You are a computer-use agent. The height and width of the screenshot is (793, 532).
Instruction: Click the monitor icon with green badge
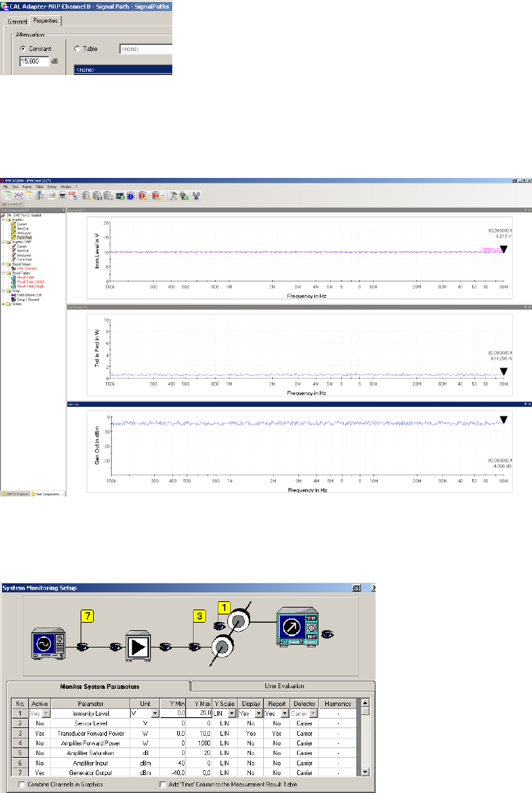click(x=120, y=196)
